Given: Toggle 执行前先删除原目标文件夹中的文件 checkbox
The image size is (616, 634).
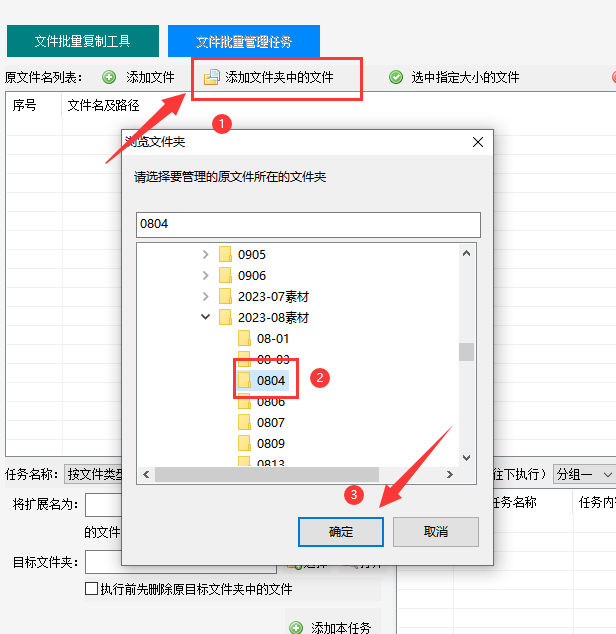Looking at the screenshot, I should 91,588.
